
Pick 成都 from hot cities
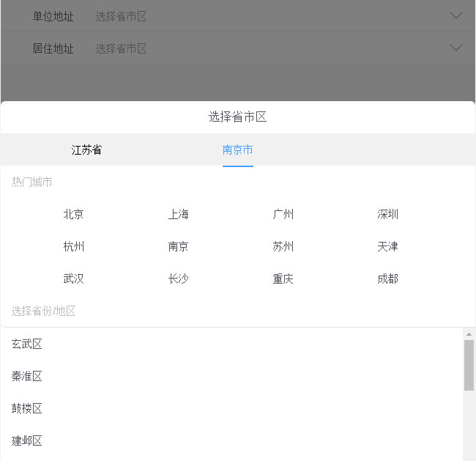click(x=387, y=279)
